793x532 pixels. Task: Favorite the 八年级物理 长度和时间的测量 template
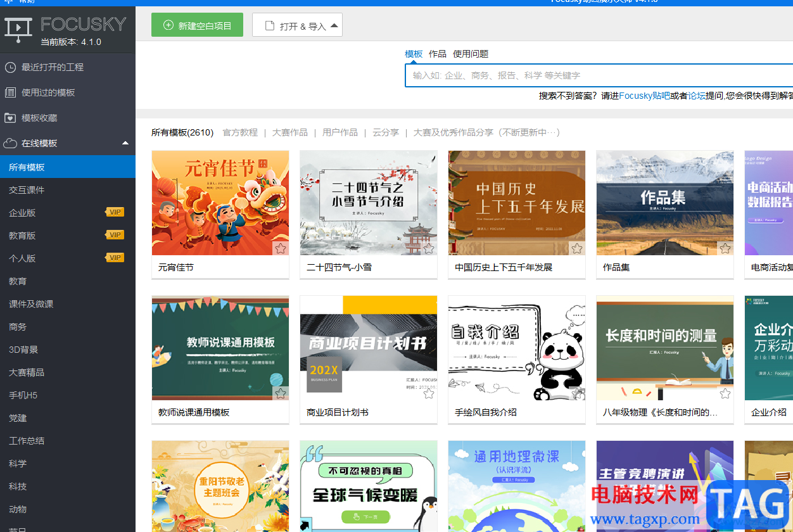(x=725, y=393)
